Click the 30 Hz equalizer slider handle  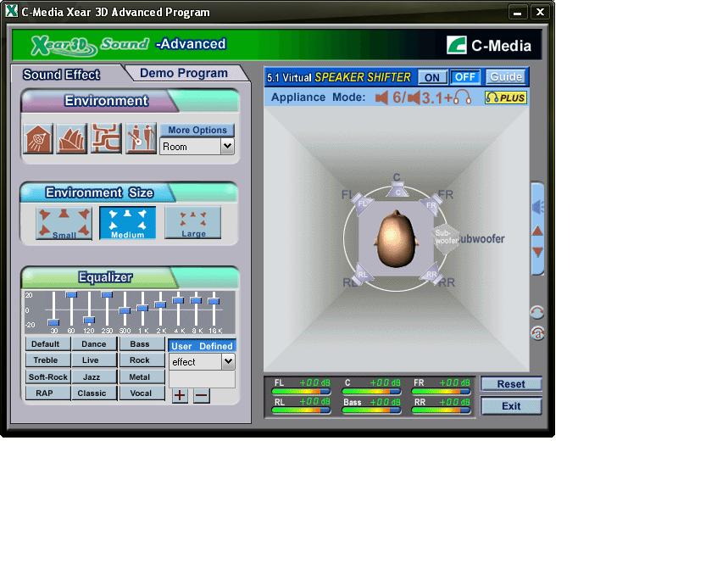(54, 323)
